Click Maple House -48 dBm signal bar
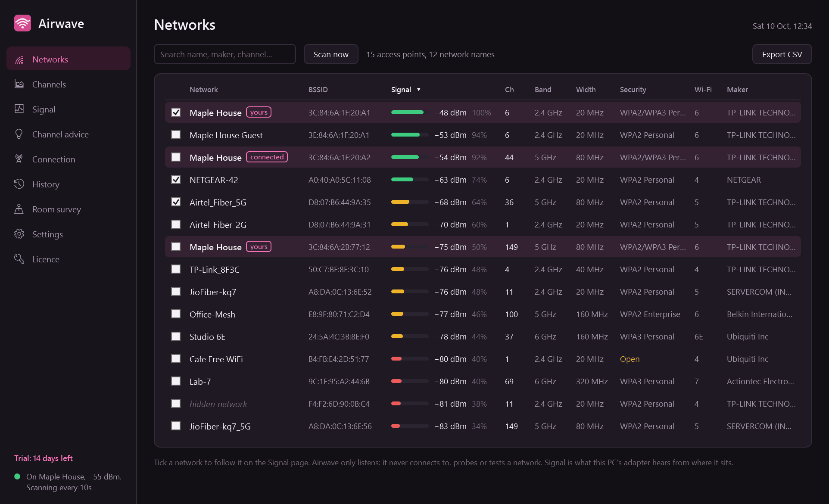The width and height of the screenshot is (829, 504). coord(410,112)
